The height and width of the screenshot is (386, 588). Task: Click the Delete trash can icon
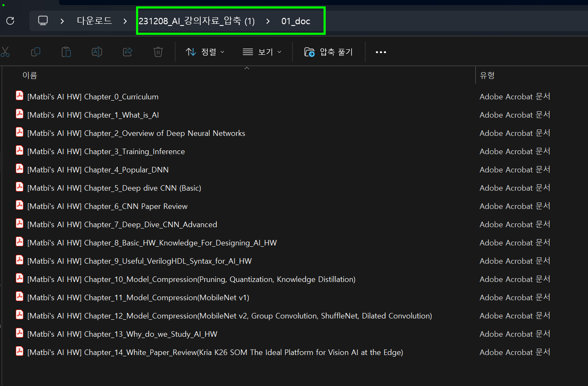click(158, 52)
